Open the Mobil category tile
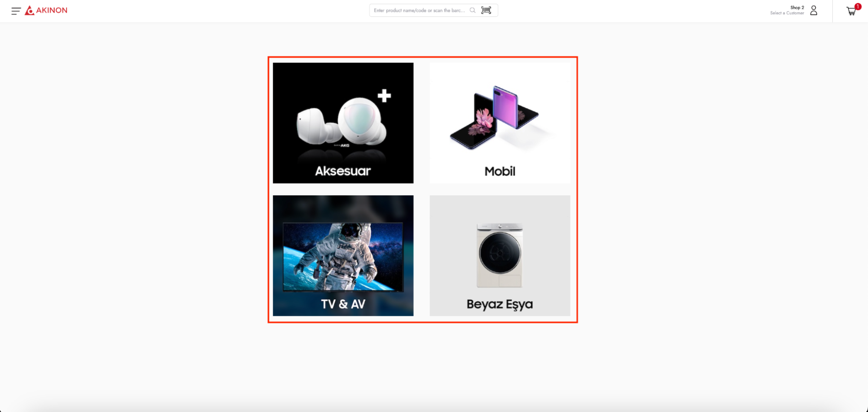This screenshot has width=868, height=412. click(x=500, y=123)
